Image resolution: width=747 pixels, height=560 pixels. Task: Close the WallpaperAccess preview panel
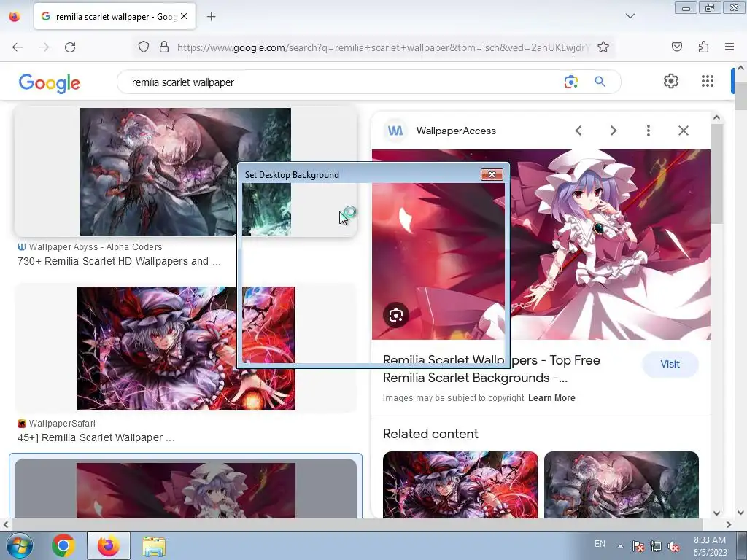pos(683,131)
